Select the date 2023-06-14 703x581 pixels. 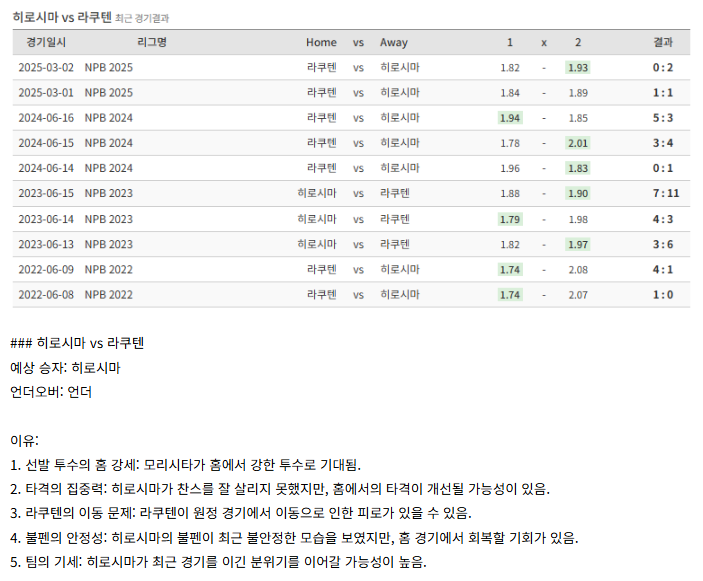pos(46,219)
